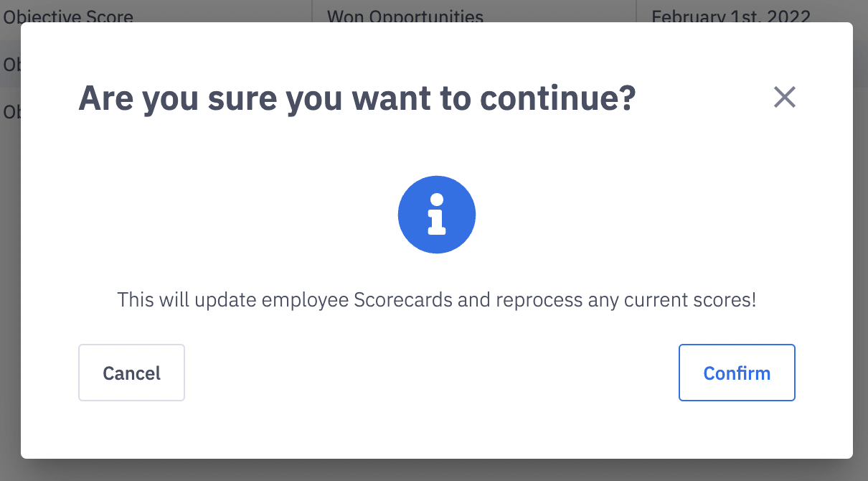Close the confirmation dialog via the X icon
The height and width of the screenshot is (481, 868).
coord(784,98)
